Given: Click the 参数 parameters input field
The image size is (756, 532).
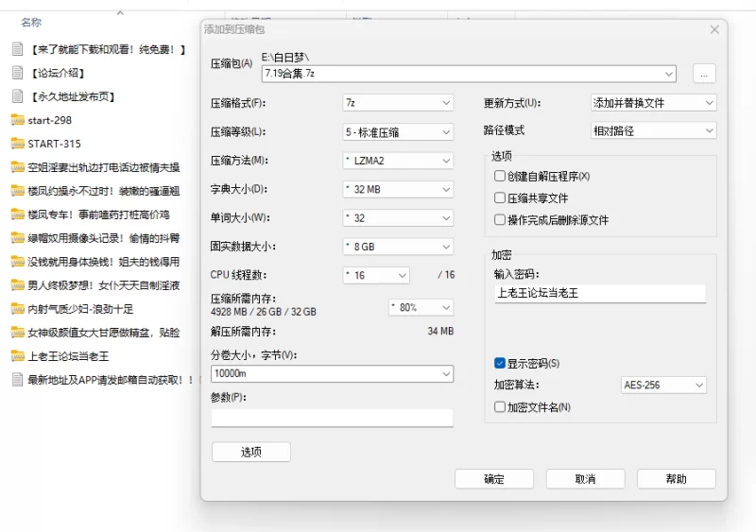Looking at the screenshot, I should (x=333, y=418).
